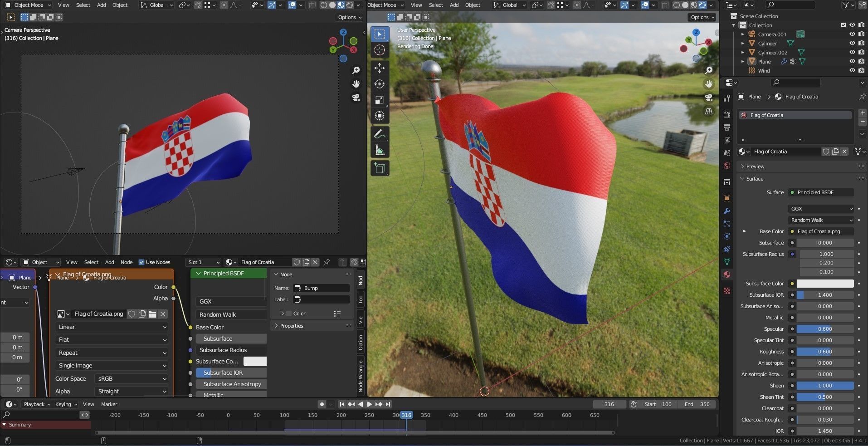Hide Plane object in viewport
868x446 pixels.
pyautogui.click(x=852, y=62)
